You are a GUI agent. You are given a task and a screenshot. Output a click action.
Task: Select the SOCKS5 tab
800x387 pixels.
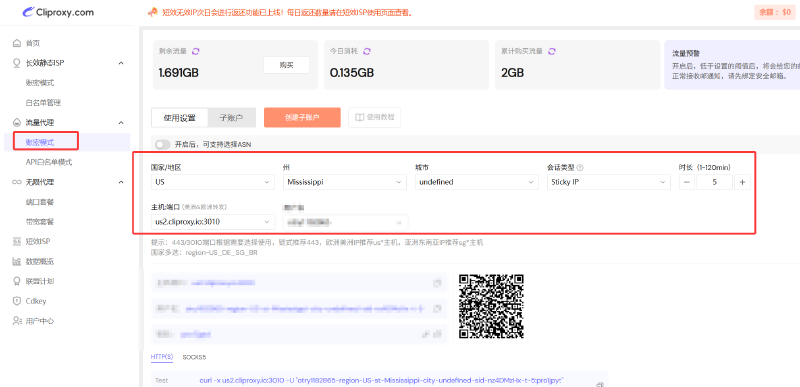(x=194, y=357)
